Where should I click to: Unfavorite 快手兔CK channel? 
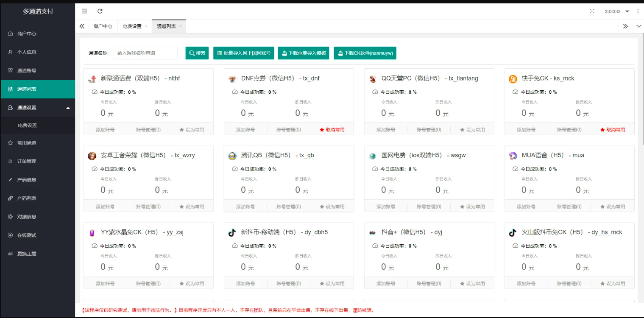point(613,129)
